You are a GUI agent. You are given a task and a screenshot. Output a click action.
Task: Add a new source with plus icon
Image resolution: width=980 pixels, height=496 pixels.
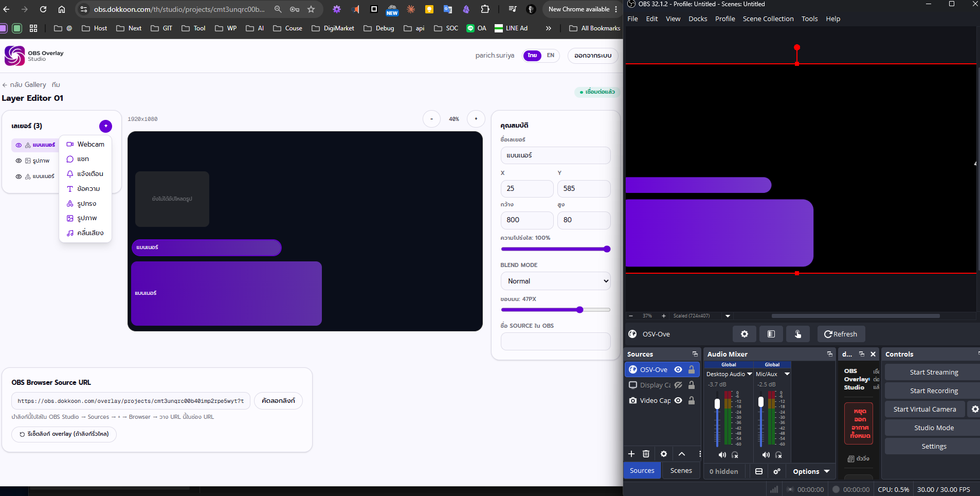(631, 454)
